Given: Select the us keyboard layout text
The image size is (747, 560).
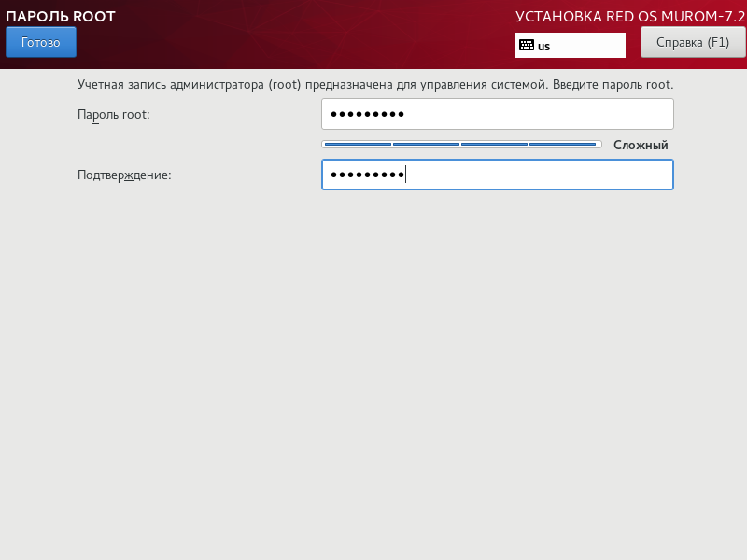Looking at the screenshot, I should click(543, 46).
